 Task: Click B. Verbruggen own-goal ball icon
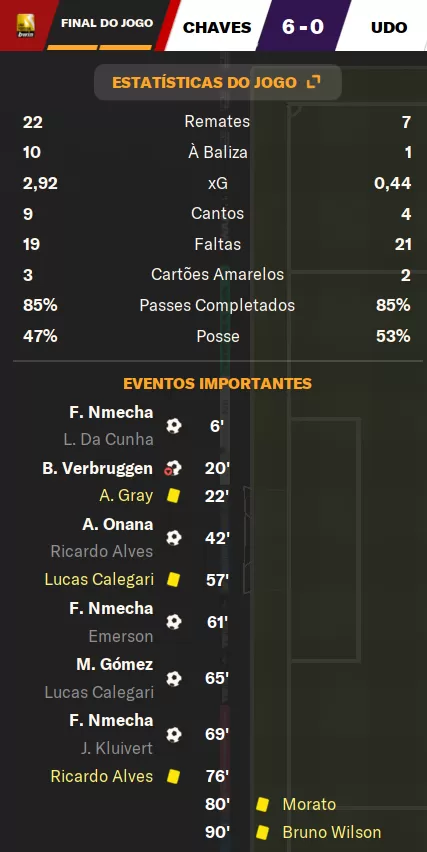coord(173,468)
